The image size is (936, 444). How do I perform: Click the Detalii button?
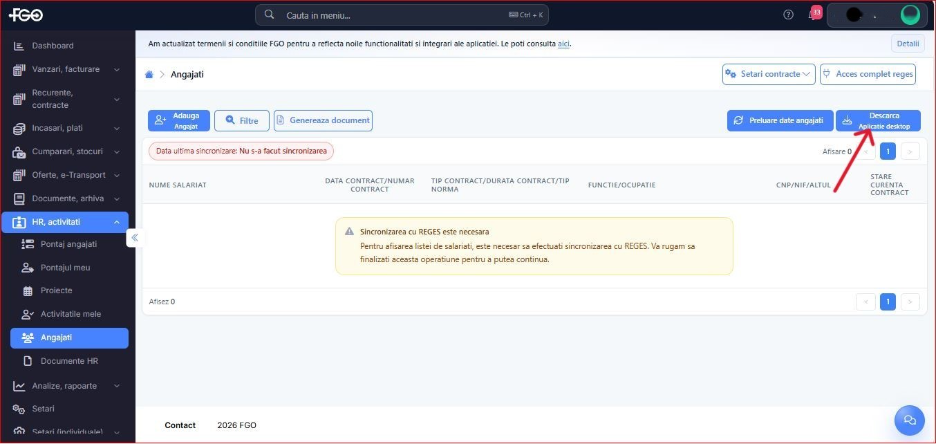tap(908, 44)
